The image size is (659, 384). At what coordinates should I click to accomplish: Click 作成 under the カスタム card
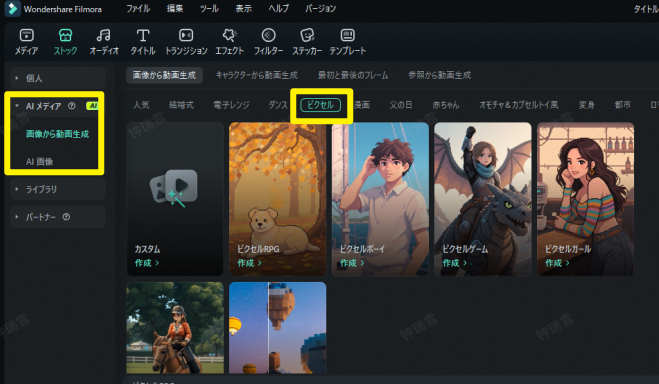click(x=147, y=263)
